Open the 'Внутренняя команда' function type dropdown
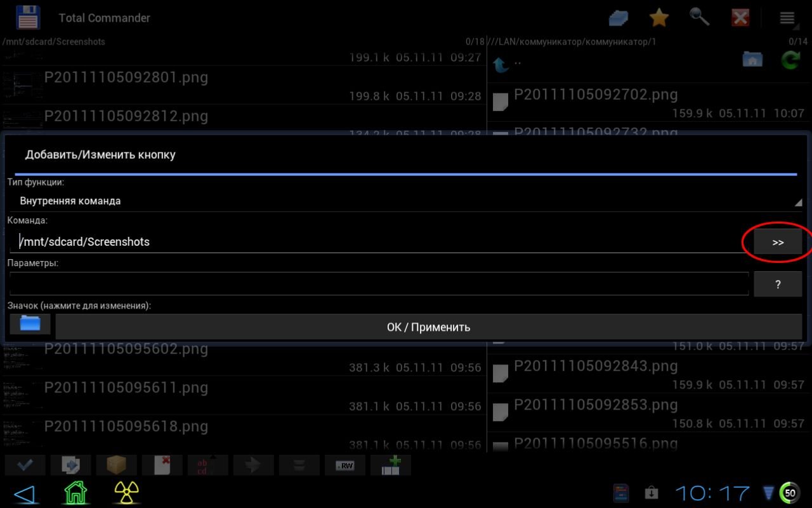The height and width of the screenshot is (508, 812). [406, 201]
